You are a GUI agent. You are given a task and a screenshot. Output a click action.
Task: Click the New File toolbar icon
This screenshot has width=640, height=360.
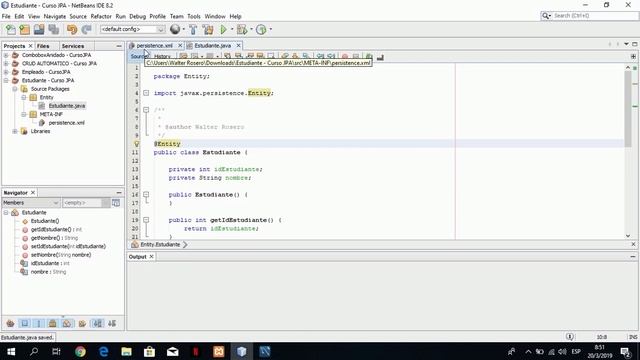click(x=11, y=29)
